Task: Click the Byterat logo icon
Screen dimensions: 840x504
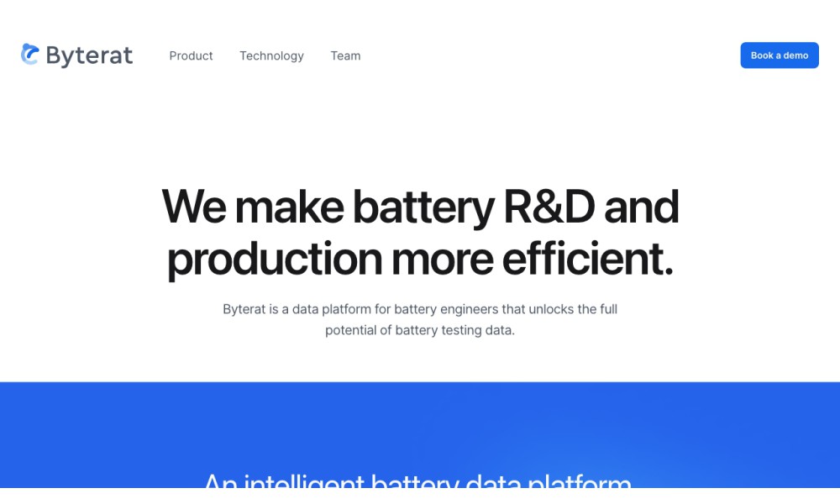Action: [x=30, y=55]
